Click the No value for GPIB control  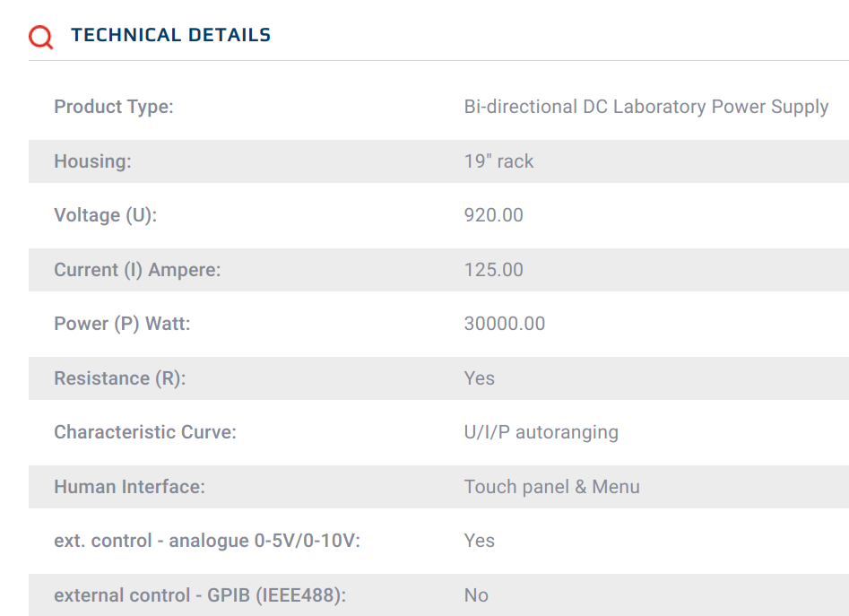[x=476, y=595]
